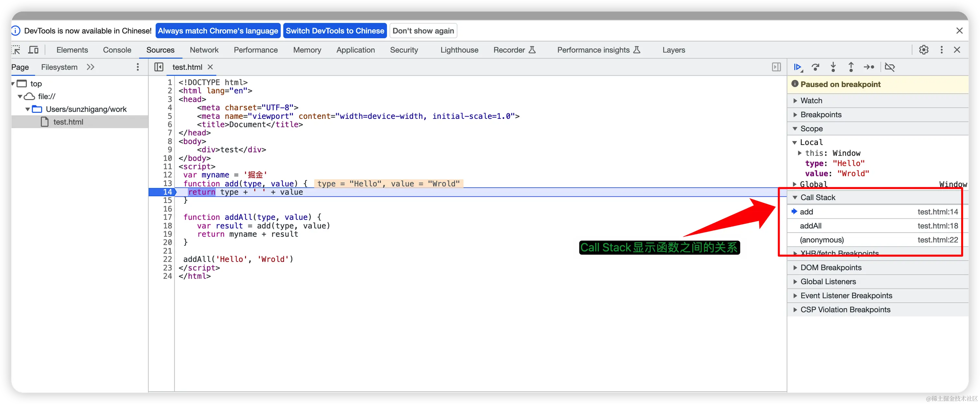Toggle breakpoint on line 22 gutter
980x404 pixels.
[x=168, y=259]
